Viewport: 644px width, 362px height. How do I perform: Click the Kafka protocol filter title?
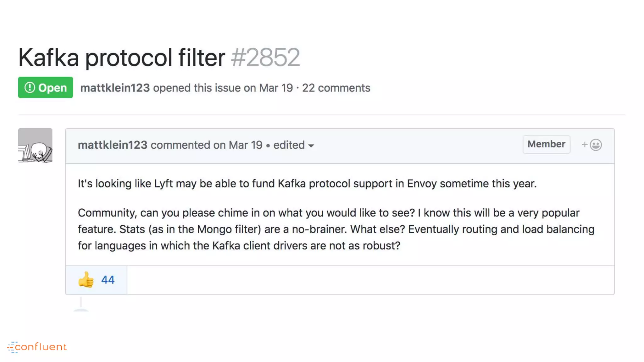tap(122, 58)
